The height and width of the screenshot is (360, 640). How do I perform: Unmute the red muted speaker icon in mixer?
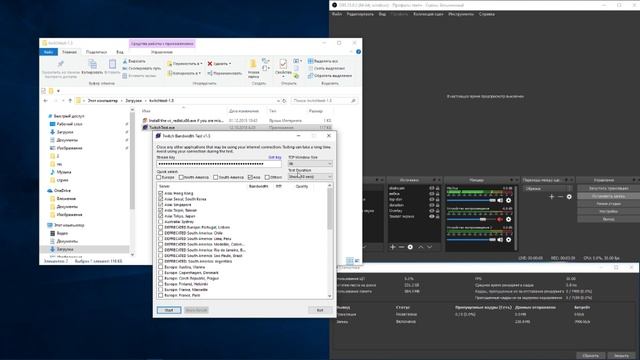(500, 220)
